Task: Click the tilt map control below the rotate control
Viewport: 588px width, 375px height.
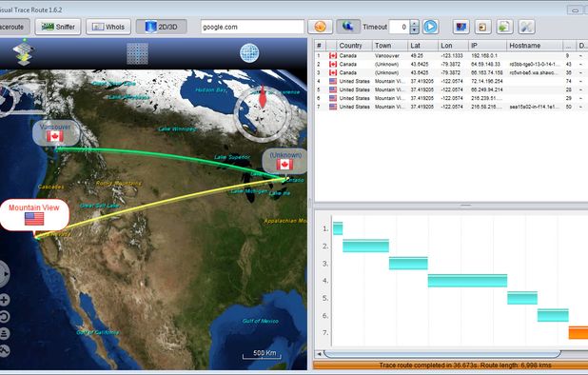Action: (5, 334)
